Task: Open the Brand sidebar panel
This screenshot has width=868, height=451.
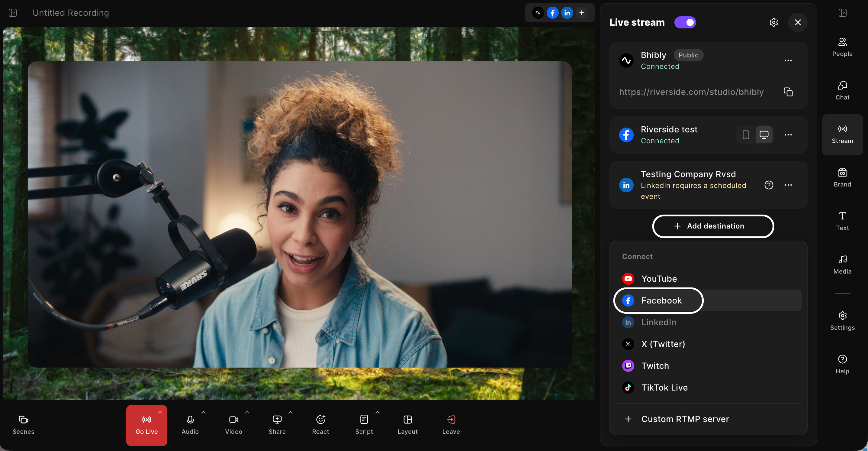Action: tap(842, 178)
